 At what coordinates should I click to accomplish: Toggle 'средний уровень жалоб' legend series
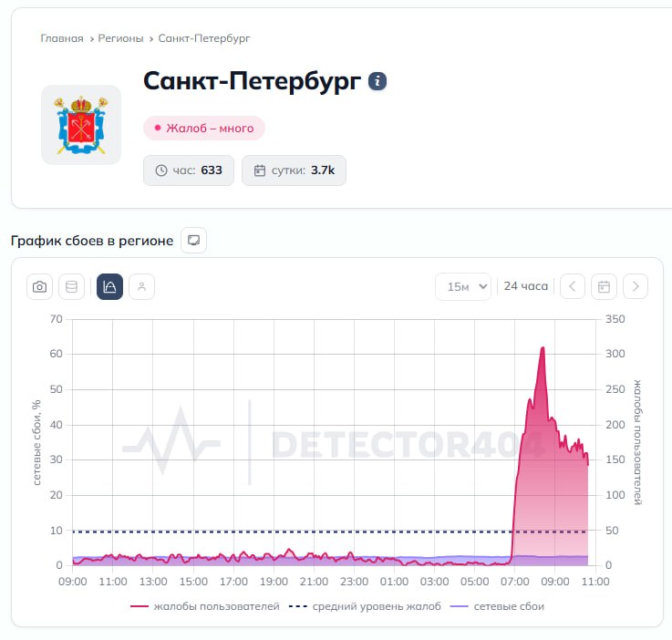coord(365,606)
